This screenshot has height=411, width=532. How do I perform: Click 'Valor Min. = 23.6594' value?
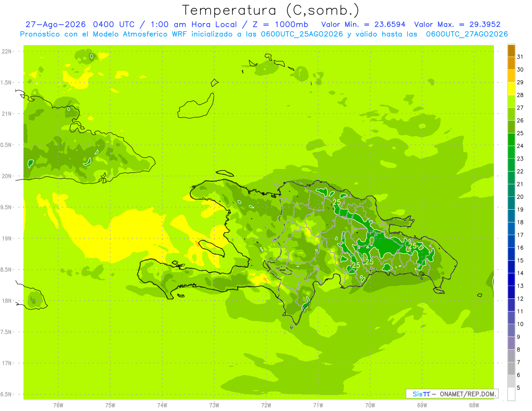363,24
